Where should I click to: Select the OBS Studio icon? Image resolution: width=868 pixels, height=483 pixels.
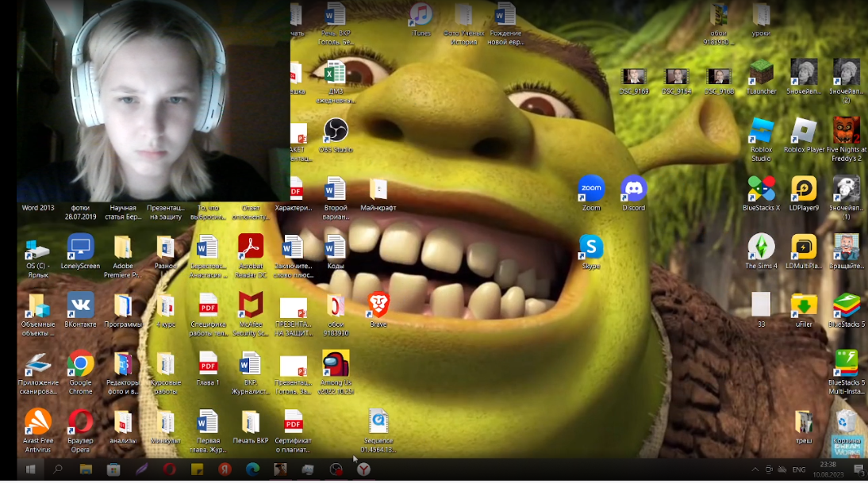pyautogui.click(x=336, y=130)
